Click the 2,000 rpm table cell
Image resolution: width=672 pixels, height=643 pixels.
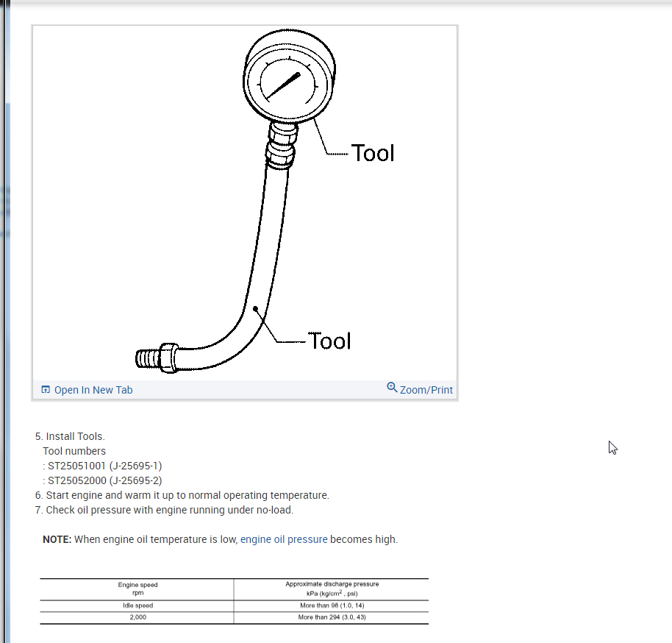(137, 617)
